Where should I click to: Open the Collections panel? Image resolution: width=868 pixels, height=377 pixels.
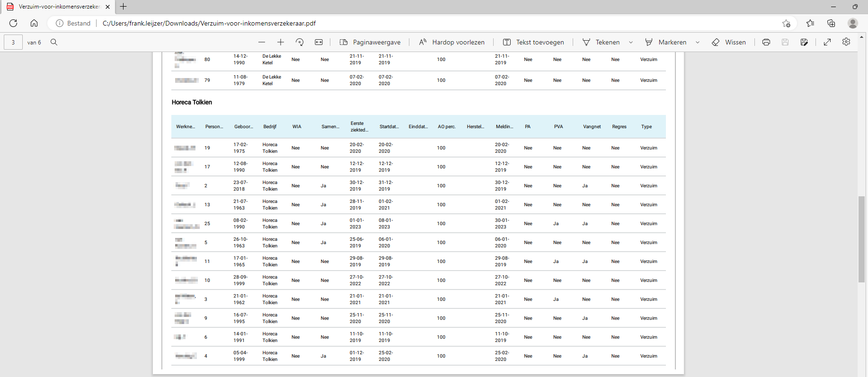click(x=831, y=23)
